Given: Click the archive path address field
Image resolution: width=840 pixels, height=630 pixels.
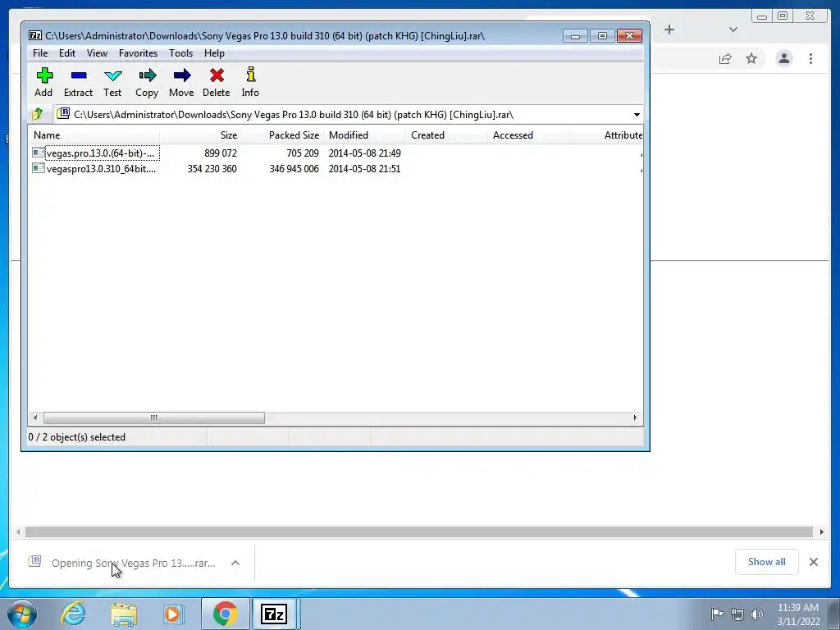Looking at the screenshot, I should click(343, 115).
